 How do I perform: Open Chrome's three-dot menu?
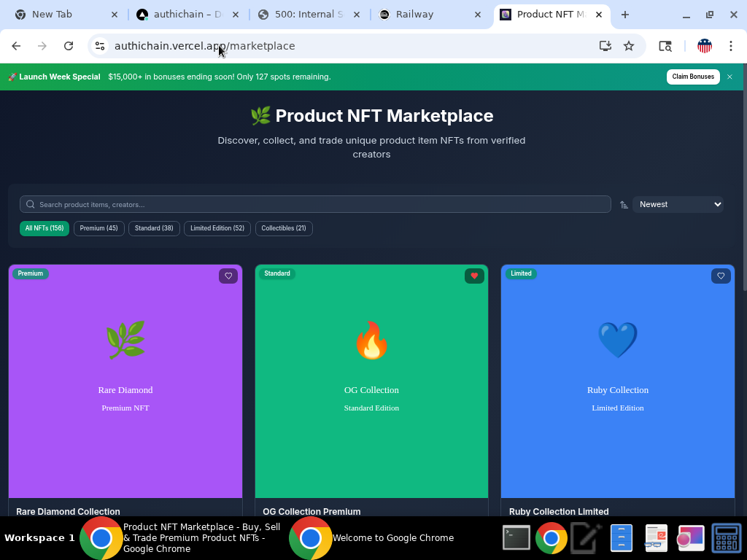click(x=731, y=46)
